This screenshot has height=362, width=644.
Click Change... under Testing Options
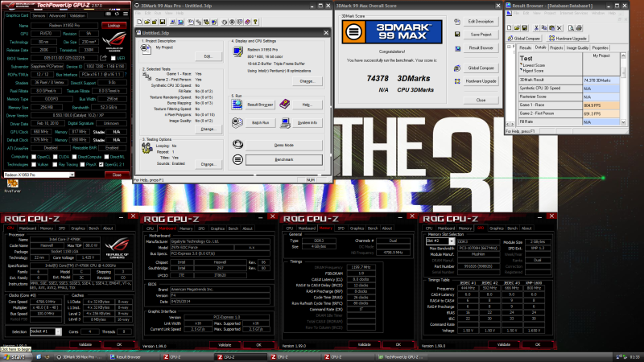[x=208, y=164]
